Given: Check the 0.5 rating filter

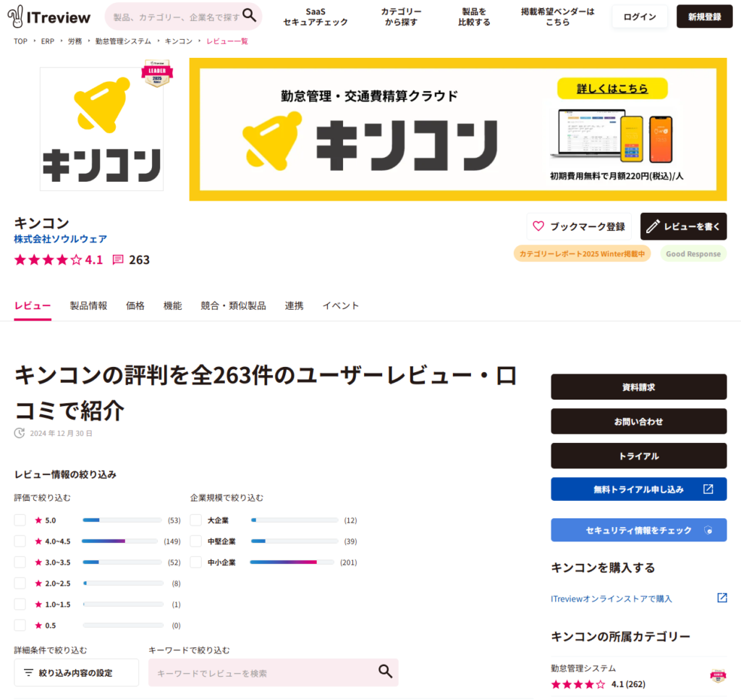Looking at the screenshot, I should click(x=20, y=625).
